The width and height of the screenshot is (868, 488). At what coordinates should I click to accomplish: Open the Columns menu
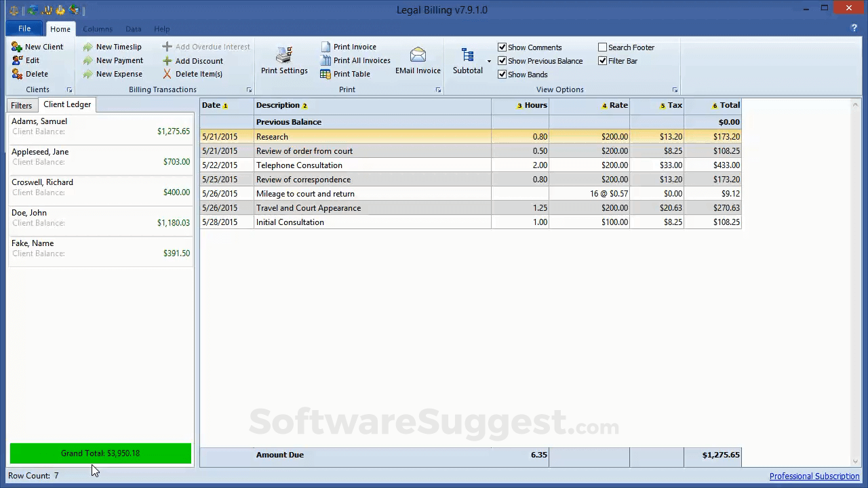[98, 29]
